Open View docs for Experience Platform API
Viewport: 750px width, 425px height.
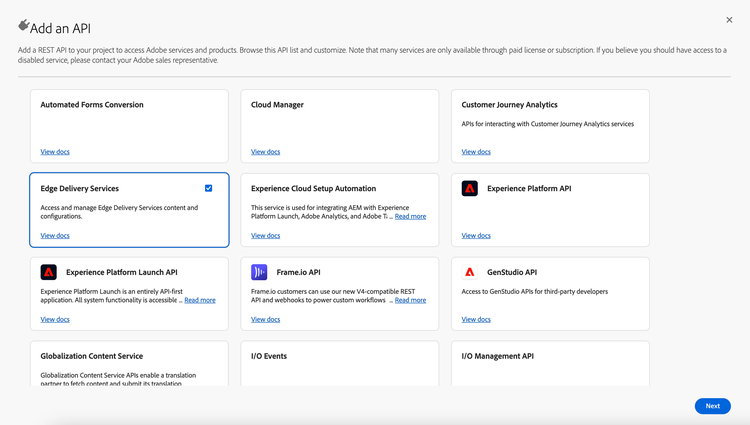(476, 235)
